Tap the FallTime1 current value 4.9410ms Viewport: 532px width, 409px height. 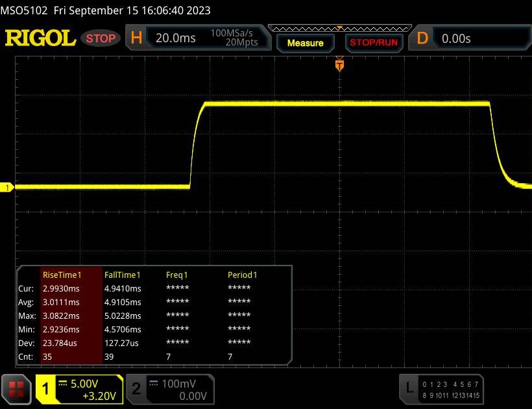[x=123, y=288]
